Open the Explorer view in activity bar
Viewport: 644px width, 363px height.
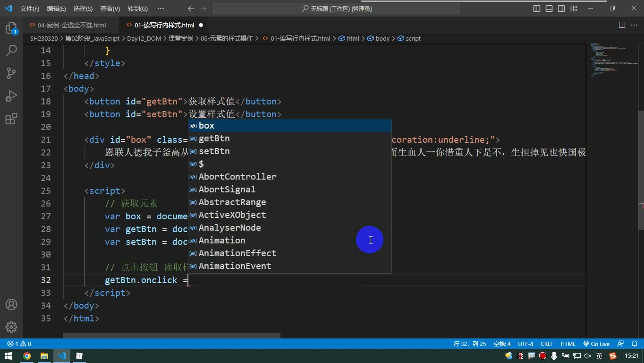pos(11,28)
